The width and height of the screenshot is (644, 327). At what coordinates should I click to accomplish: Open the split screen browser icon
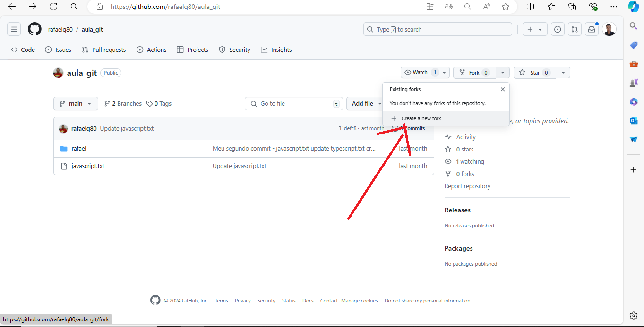tap(531, 7)
